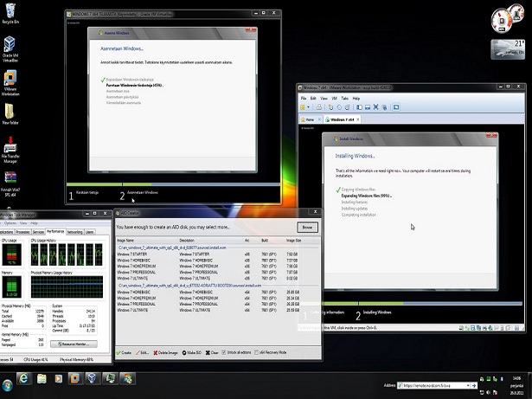Click VMware console view toolbar icon

[x=396, y=107]
